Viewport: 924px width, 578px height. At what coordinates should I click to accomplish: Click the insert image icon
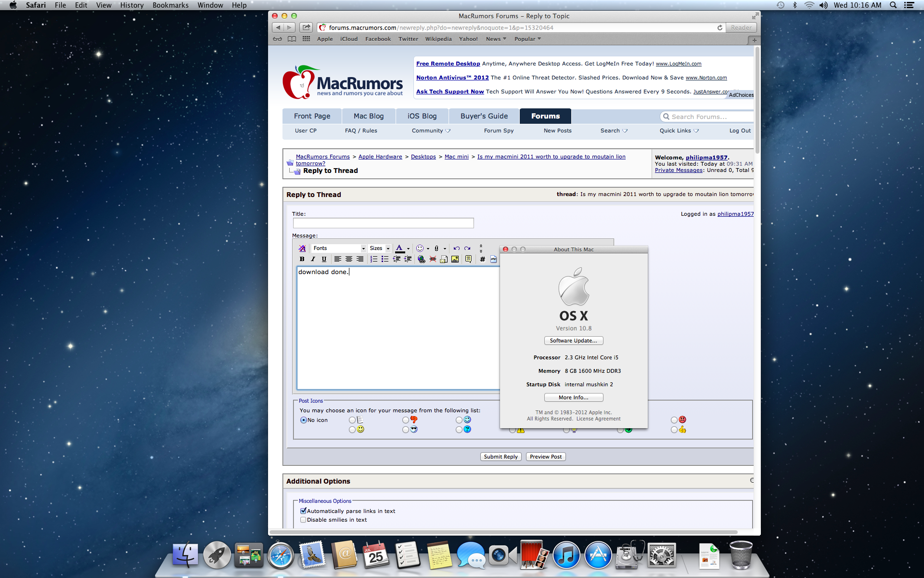click(x=455, y=259)
